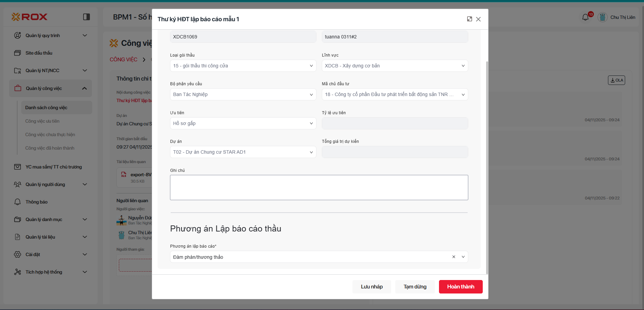Open the Ưu tiên dropdown

click(243, 123)
